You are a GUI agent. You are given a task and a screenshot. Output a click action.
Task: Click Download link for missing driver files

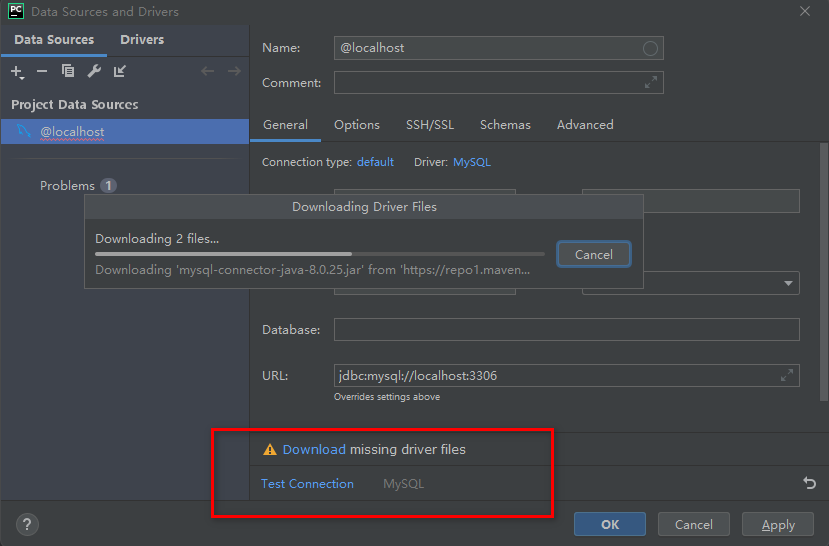pos(314,449)
